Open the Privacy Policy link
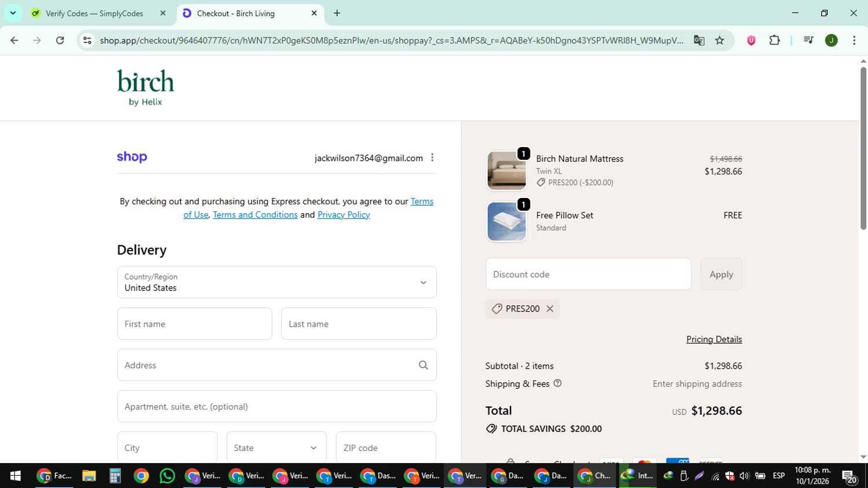This screenshot has width=868, height=488. point(344,215)
